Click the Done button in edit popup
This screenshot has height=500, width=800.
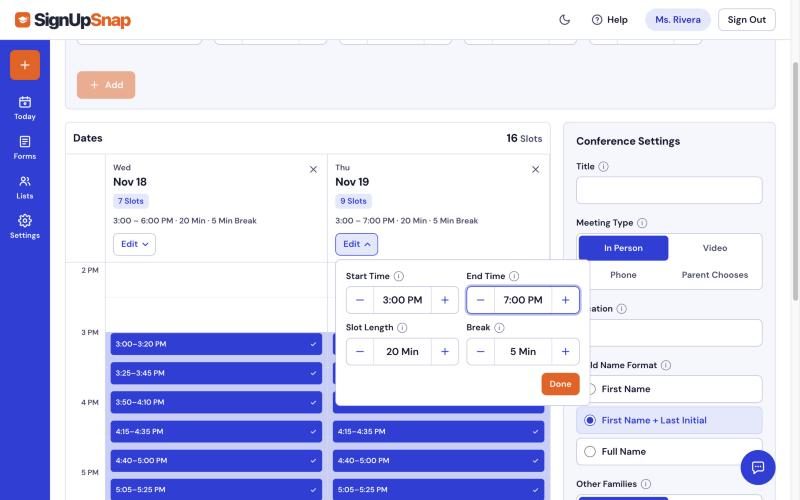[560, 384]
